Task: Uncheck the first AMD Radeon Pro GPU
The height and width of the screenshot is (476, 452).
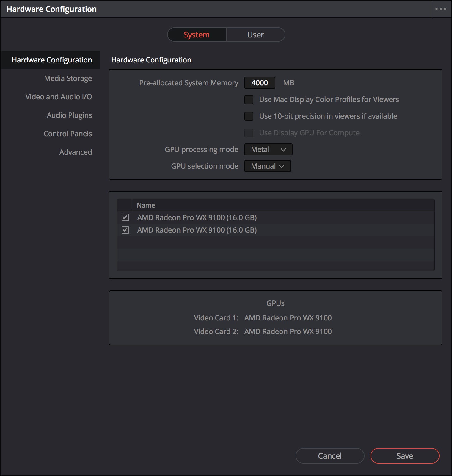Action: click(125, 217)
